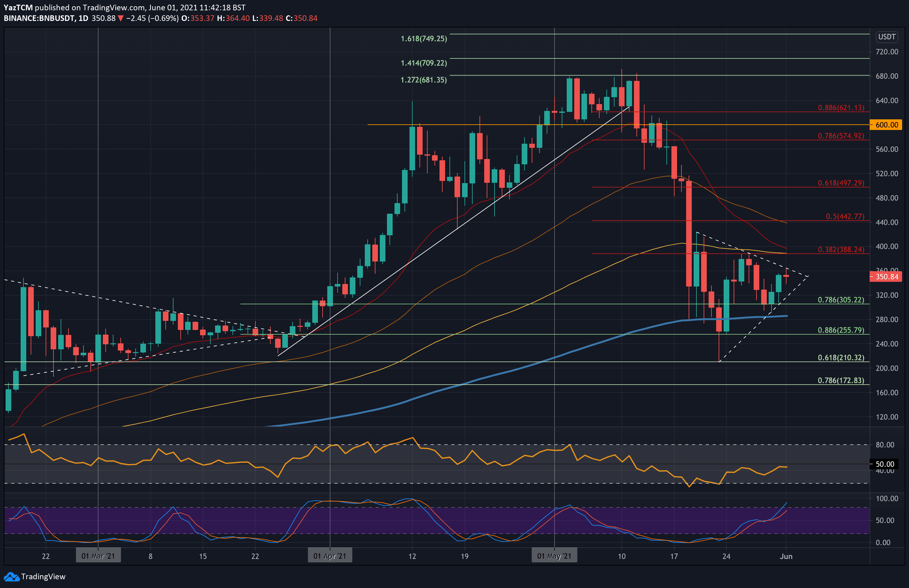Select the 01 Mar '21 date marker
This screenshot has width=909, height=588.
tap(98, 556)
